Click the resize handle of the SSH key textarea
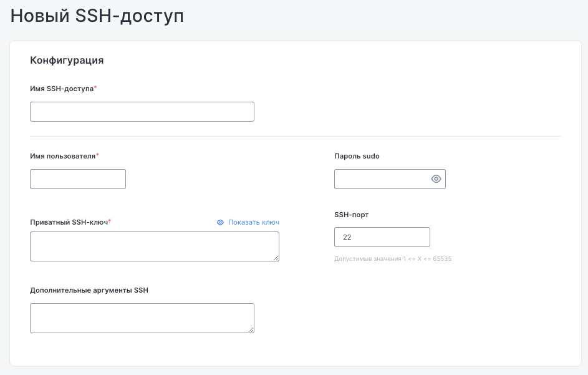The height and width of the screenshot is (375, 588). click(277, 259)
